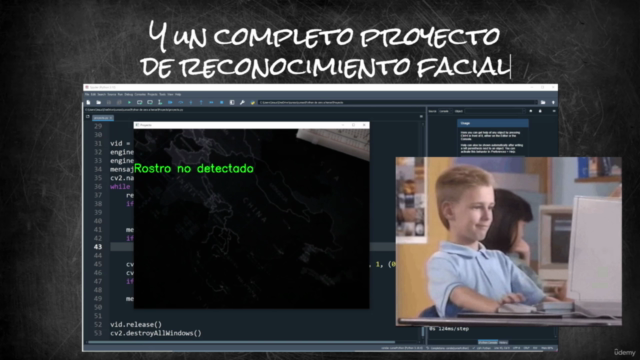Open the Help Source Console dropdown

(445, 111)
